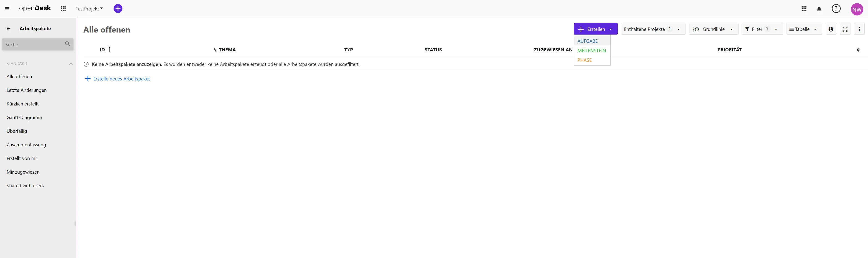Expand the TestProjekt project dropdown
The height and width of the screenshot is (258, 868).
[x=89, y=9]
